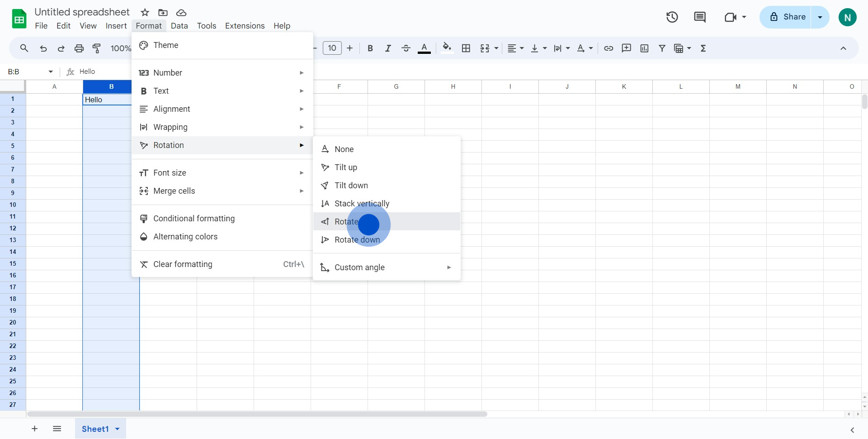Click the borders icon in toolbar
The image size is (868, 439).
(466, 48)
